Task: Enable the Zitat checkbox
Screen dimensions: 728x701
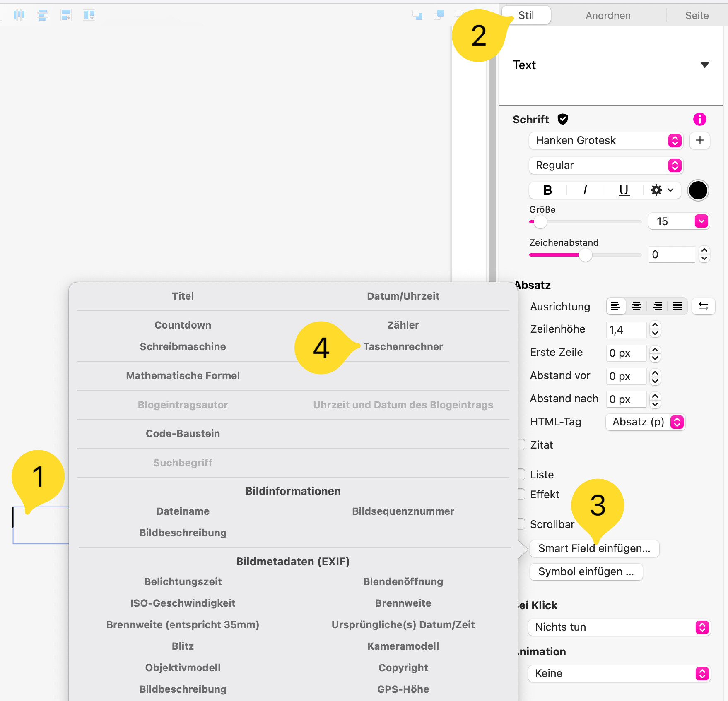Action: (521, 444)
